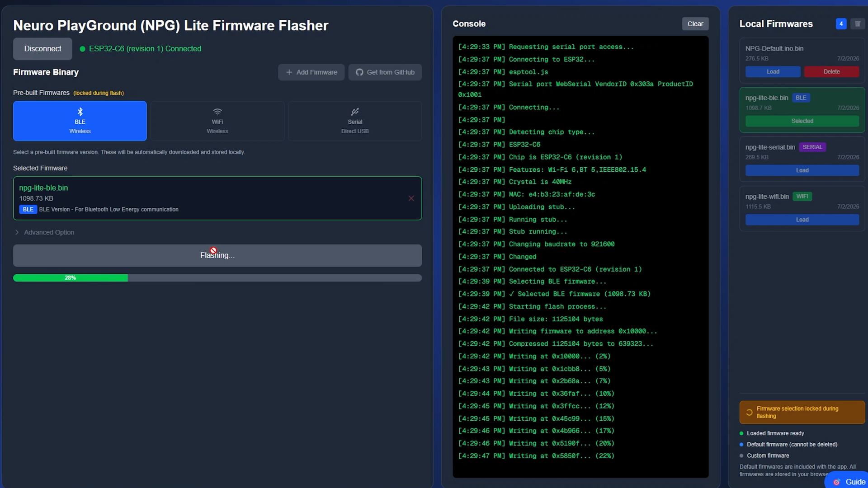The image size is (868, 488).
Task: Remove selected firmware npg-lite-ble.bin with the X
Action: [411, 198]
